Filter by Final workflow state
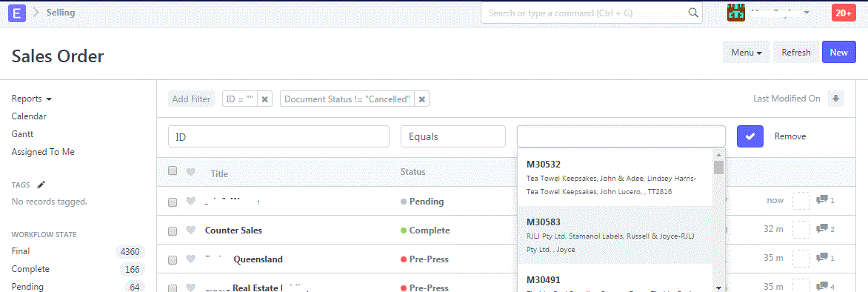The height and width of the screenshot is (292, 868). click(21, 251)
